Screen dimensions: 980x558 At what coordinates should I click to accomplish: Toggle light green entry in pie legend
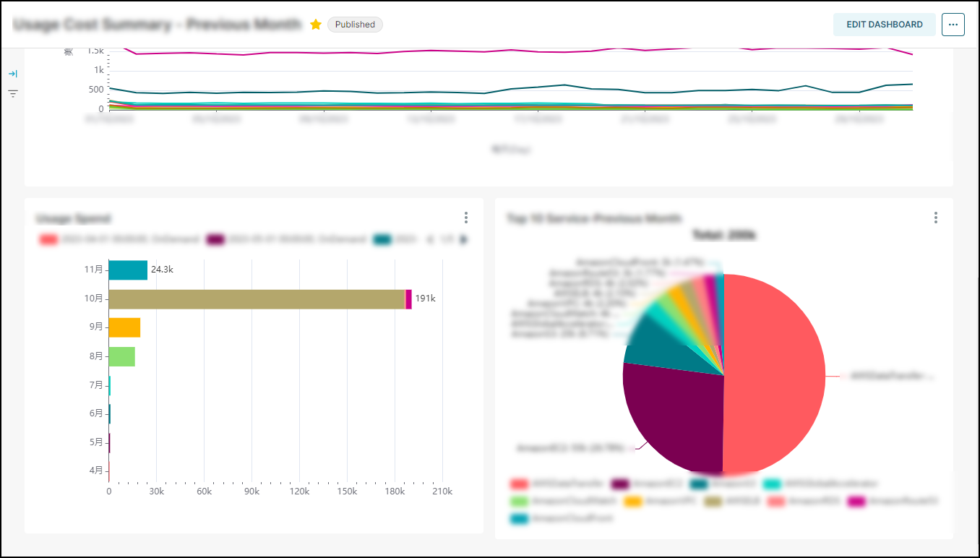click(519, 500)
